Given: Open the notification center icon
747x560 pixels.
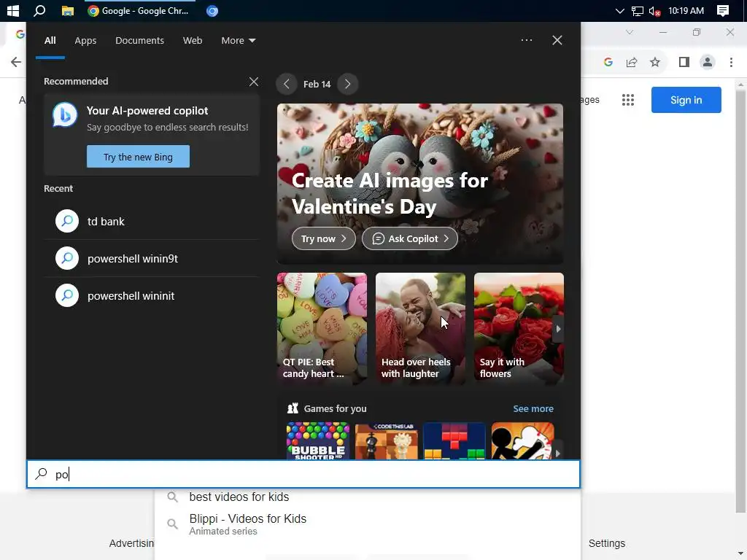Looking at the screenshot, I should coord(723,10).
